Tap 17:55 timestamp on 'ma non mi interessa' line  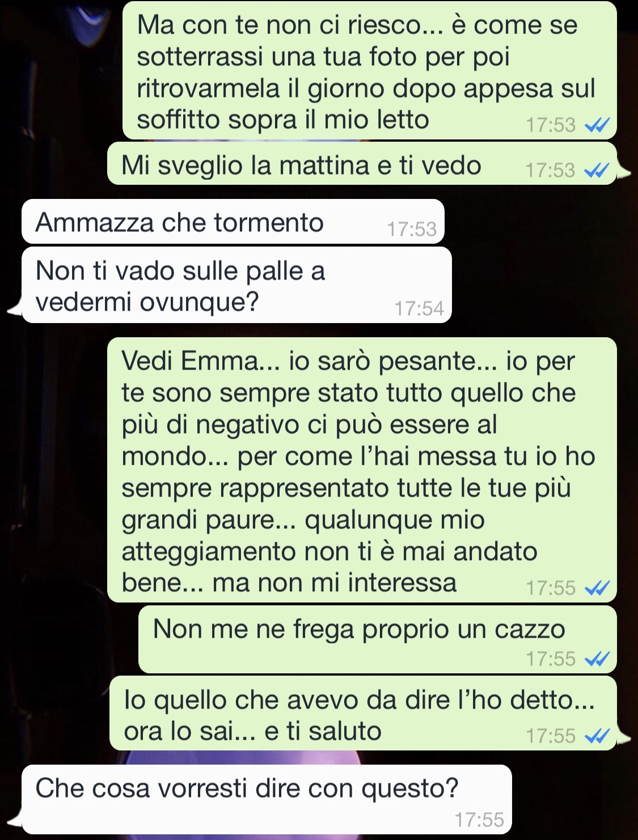(x=551, y=588)
